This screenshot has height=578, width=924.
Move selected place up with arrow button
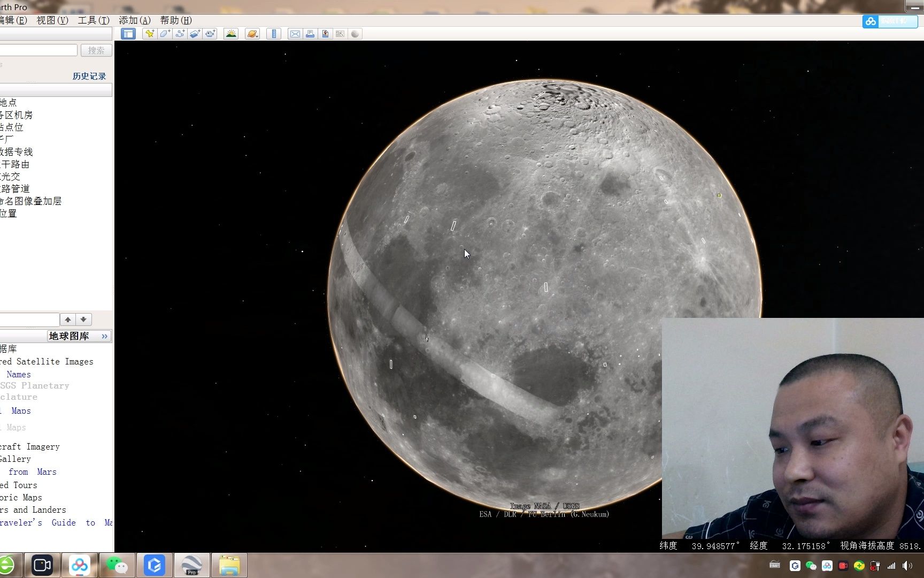click(x=68, y=320)
